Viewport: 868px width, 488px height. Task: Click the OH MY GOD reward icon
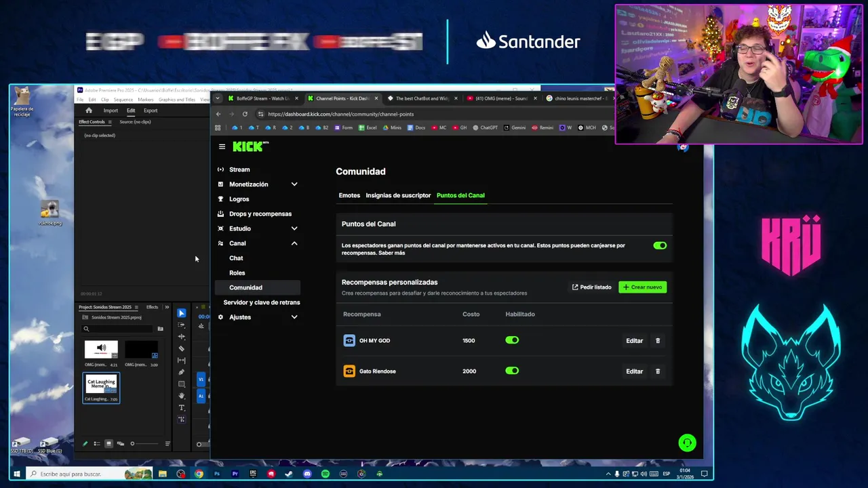coord(349,340)
